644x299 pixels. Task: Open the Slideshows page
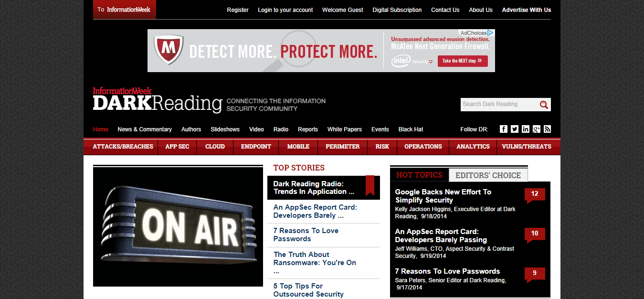pos(225,129)
